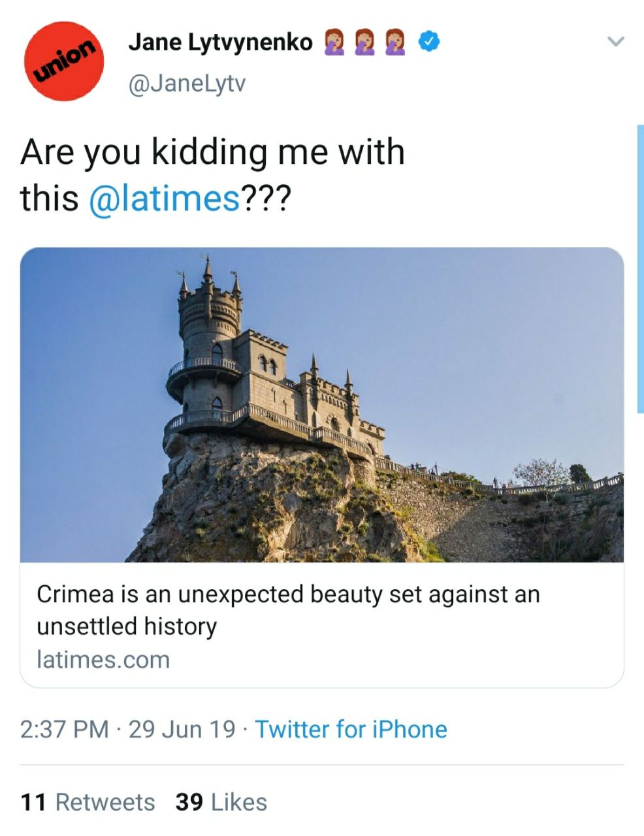Click the blue verified badge
This screenshot has height=836, width=644.
click(x=429, y=42)
